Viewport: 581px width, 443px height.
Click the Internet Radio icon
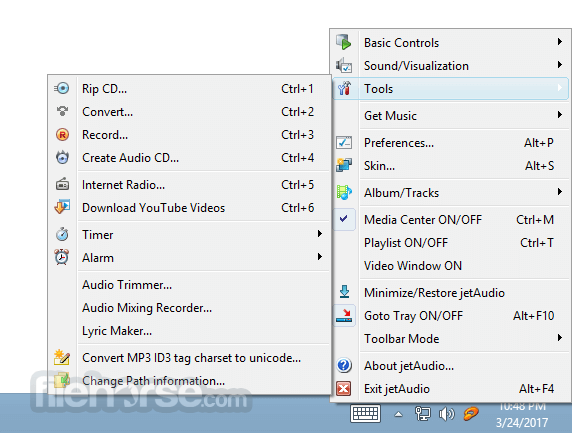(x=62, y=184)
